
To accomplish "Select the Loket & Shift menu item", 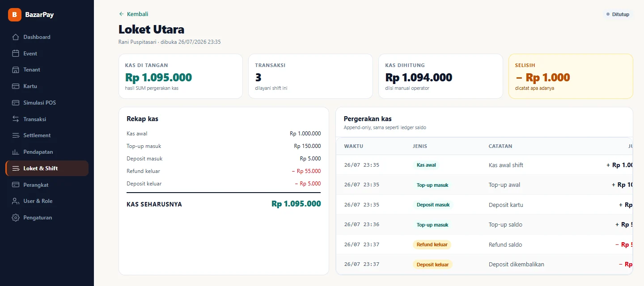I will [x=47, y=168].
